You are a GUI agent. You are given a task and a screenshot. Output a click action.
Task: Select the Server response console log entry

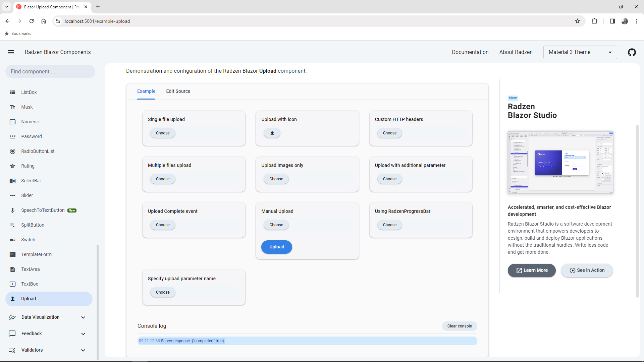[x=307, y=341]
